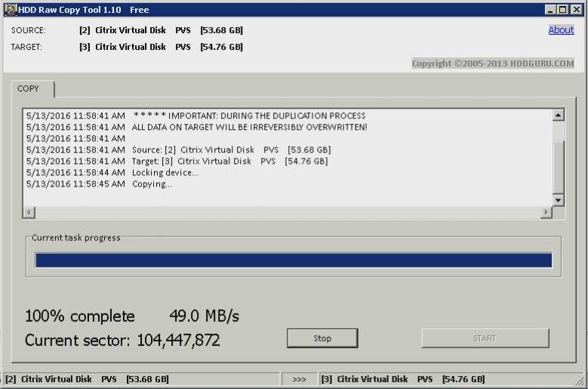Image resolution: width=588 pixels, height=389 pixels.
Task: Click the Current task progress bar
Action: click(294, 261)
